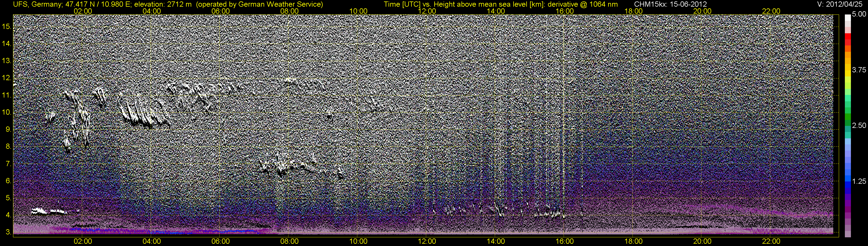Click the '10:00' label on the upper time axis

pos(358,11)
